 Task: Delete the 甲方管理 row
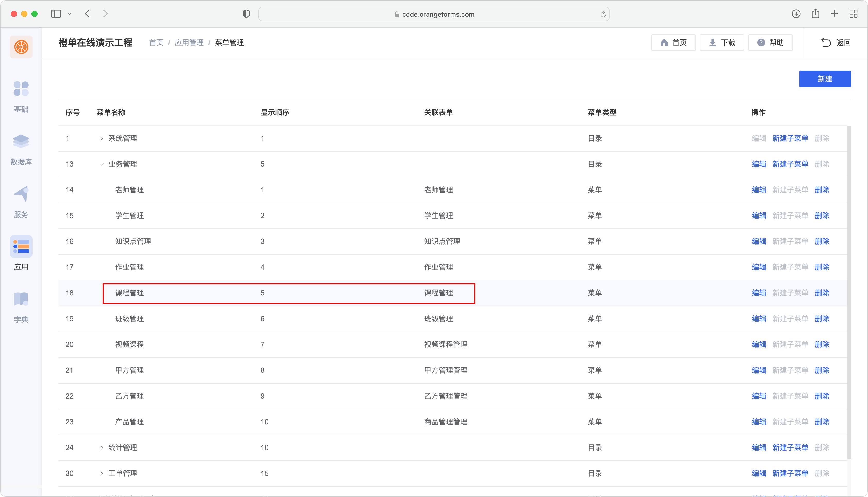822,370
